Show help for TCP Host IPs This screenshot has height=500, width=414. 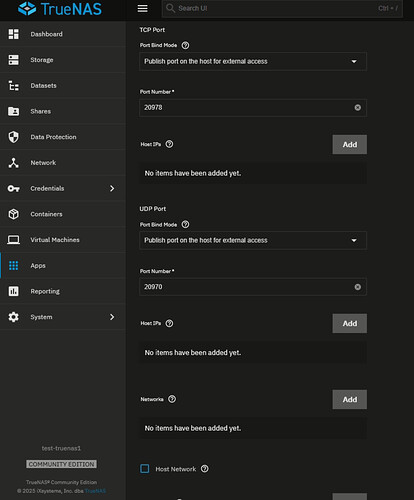point(169,144)
